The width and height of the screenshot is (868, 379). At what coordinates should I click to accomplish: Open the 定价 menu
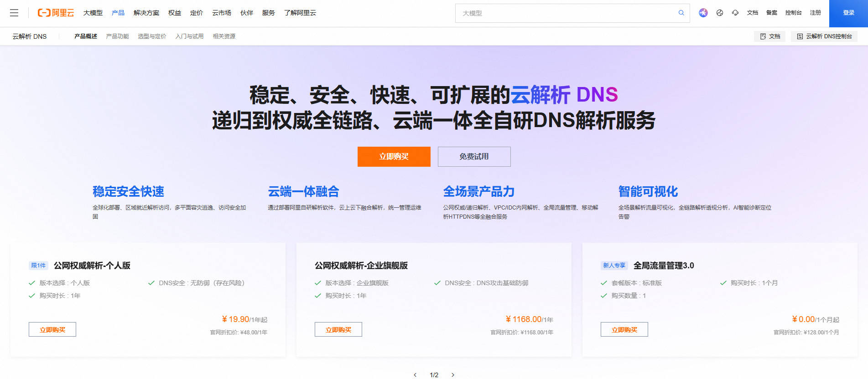[197, 13]
